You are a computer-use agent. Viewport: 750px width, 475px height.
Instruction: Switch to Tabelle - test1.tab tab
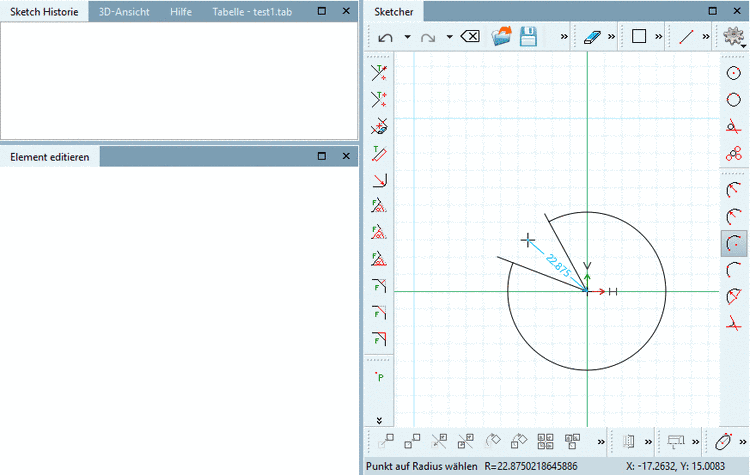pos(252,12)
